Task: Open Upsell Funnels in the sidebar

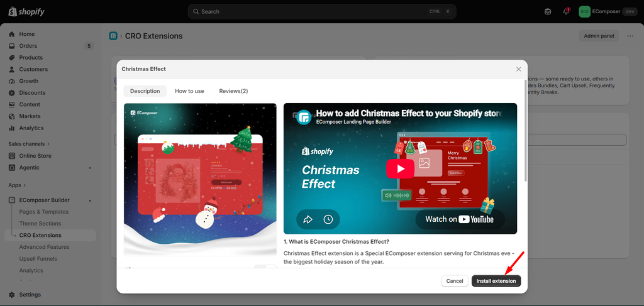Action: click(x=38, y=259)
